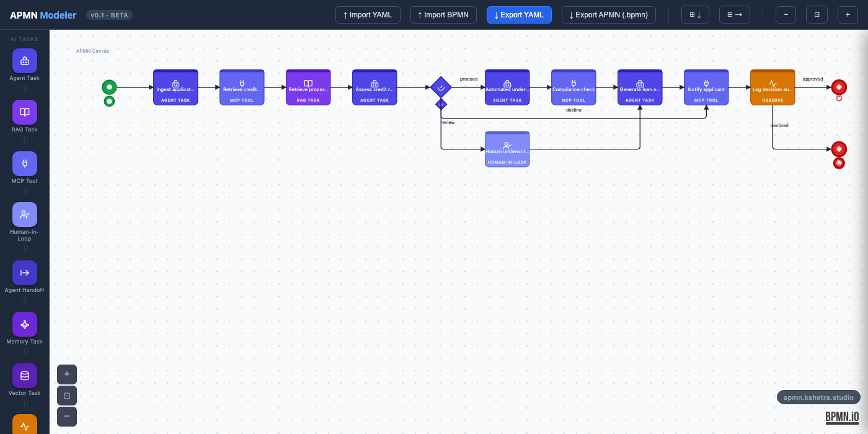Viewport: 868px width, 434px height.
Task: Pick the MCP Tool plug icon in sidebar
Action: click(x=25, y=164)
